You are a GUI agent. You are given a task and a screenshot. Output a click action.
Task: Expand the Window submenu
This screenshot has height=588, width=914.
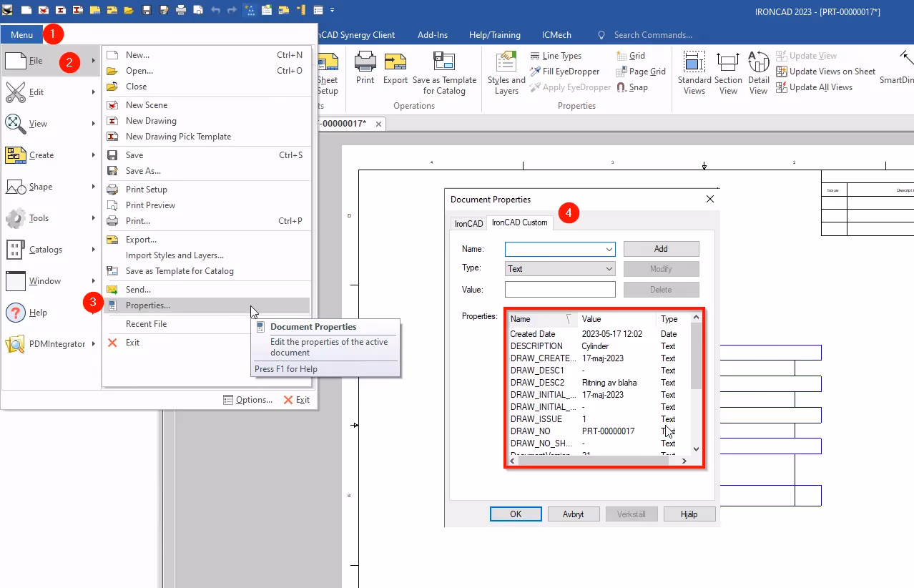[x=51, y=281]
